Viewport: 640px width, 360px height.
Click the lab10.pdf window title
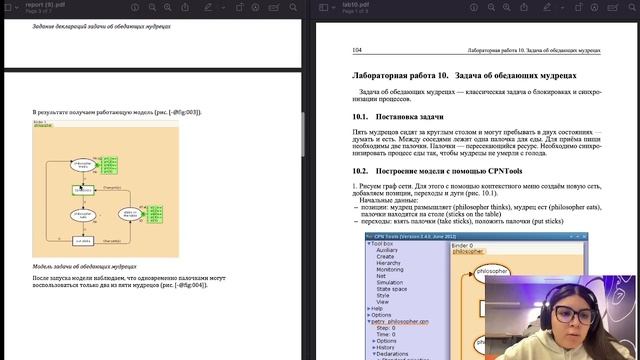click(x=356, y=4)
